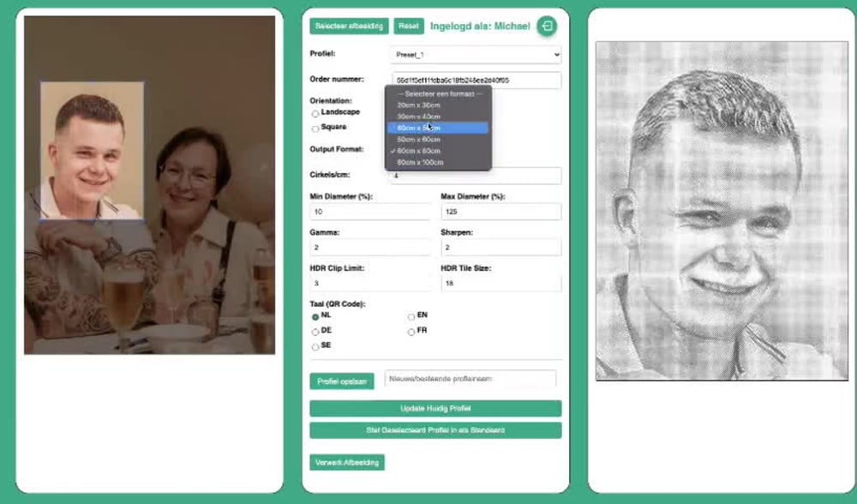This screenshot has height=504, width=857.
Task: Click the Selecteer afbeelding button
Action: click(x=350, y=27)
